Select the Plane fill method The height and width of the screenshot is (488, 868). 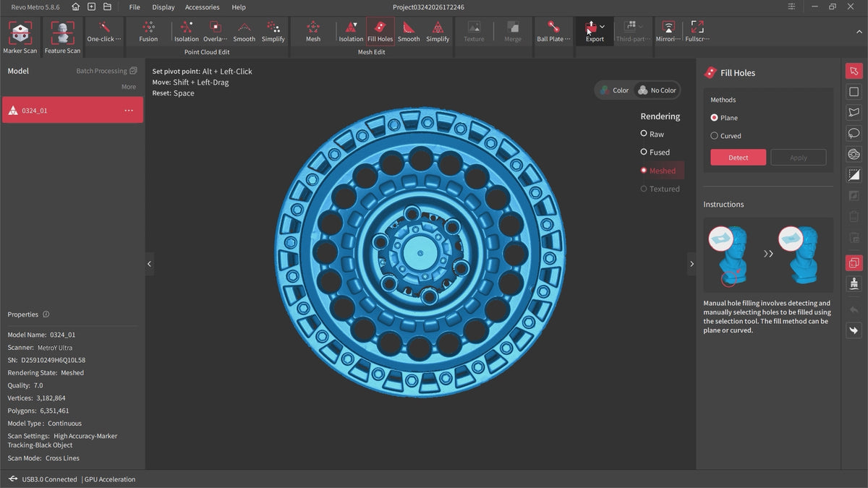click(x=715, y=118)
